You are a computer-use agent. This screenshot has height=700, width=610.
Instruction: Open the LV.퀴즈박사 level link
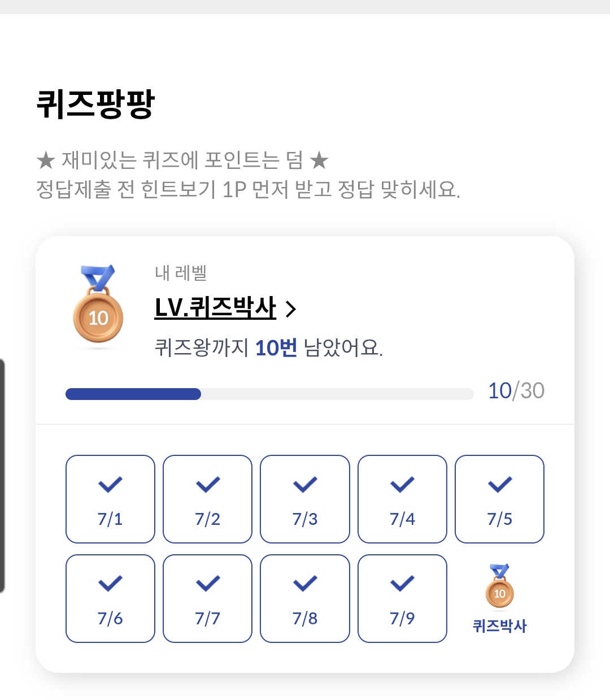coord(215,308)
